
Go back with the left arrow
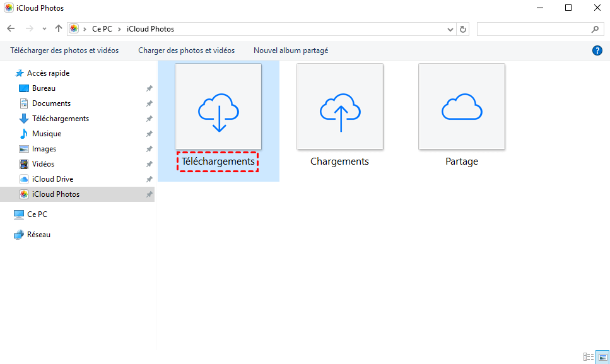coord(11,29)
